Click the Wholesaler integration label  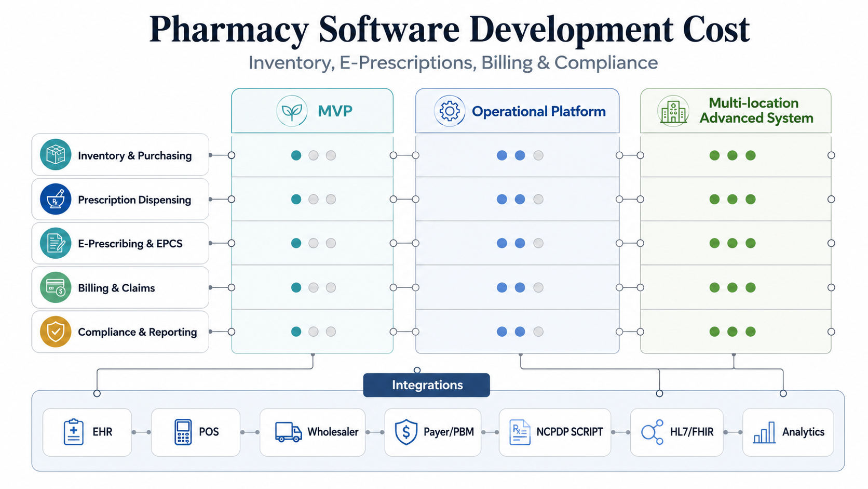tap(333, 432)
